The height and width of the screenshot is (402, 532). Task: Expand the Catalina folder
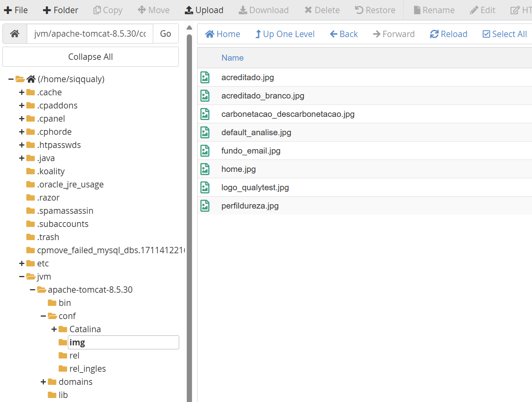pos(54,329)
